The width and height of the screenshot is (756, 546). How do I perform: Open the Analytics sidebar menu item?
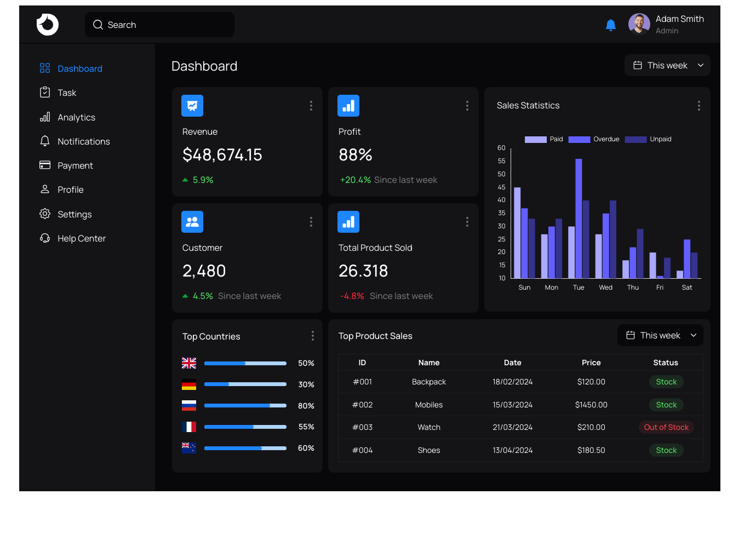pos(76,118)
